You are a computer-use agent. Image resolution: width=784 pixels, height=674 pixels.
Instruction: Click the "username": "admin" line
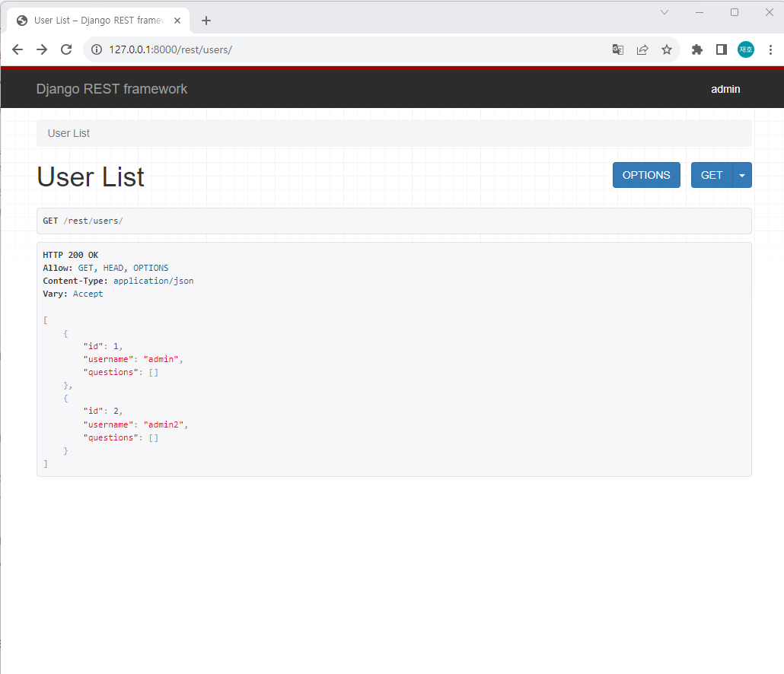pyautogui.click(x=133, y=359)
